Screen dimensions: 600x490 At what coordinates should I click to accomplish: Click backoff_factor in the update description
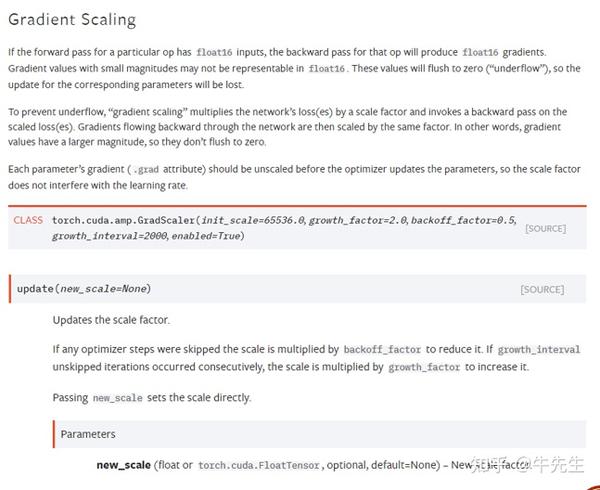(383, 350)
